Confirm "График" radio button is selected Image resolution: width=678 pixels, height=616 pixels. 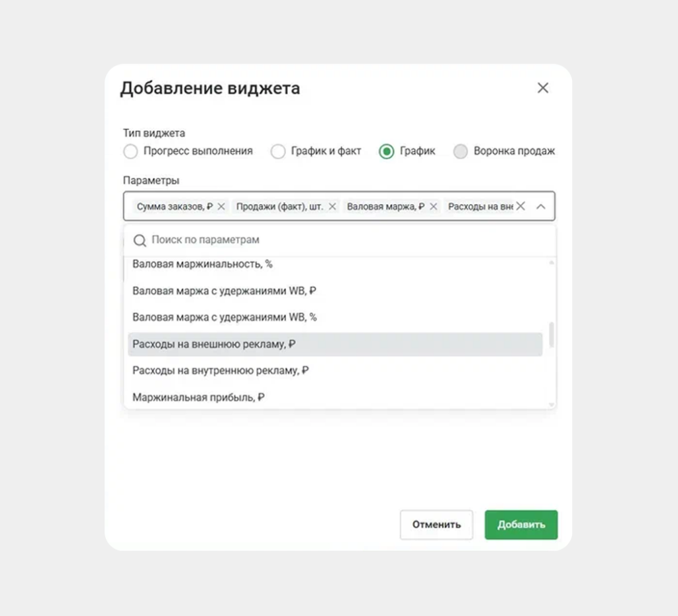[386, 151]
